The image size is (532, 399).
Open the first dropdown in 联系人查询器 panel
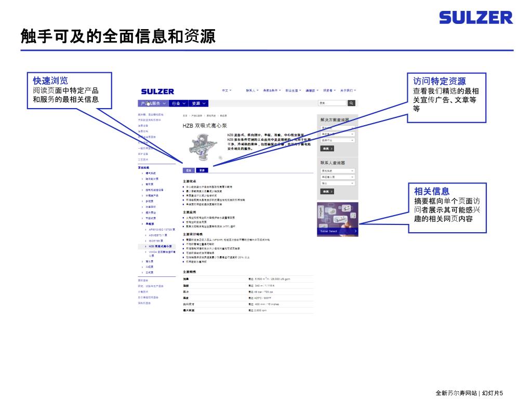(338, 170)
